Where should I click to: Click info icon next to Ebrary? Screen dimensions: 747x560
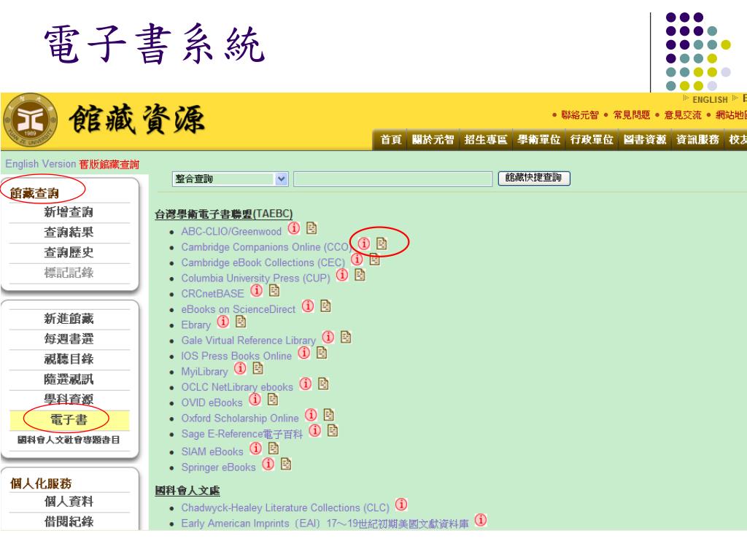click(223, 322)
